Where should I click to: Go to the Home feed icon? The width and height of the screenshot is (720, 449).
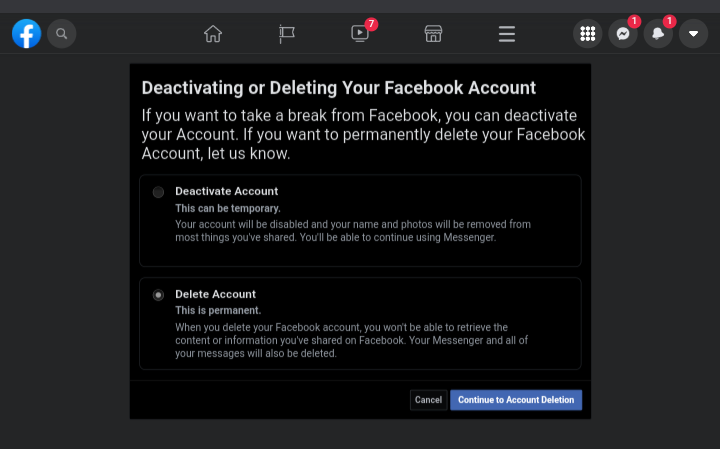point(213,34)
